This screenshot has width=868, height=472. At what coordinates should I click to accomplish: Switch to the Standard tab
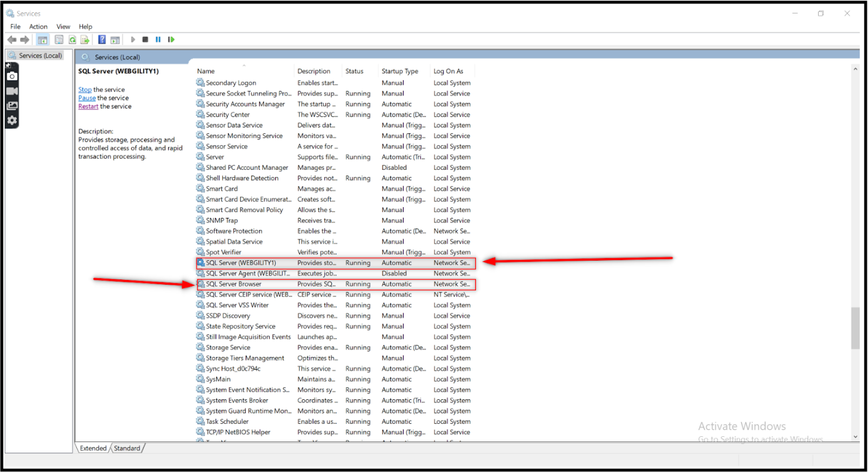[x=127, y=448]
